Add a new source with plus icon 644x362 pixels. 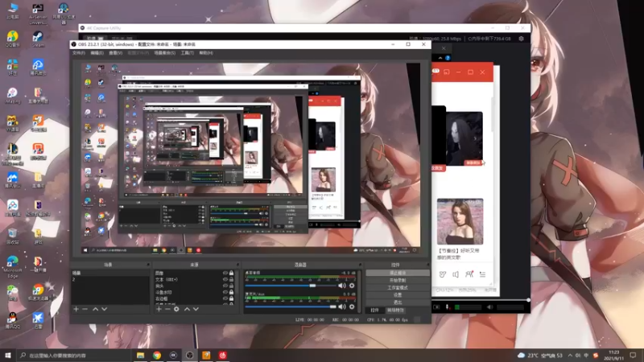159,309
